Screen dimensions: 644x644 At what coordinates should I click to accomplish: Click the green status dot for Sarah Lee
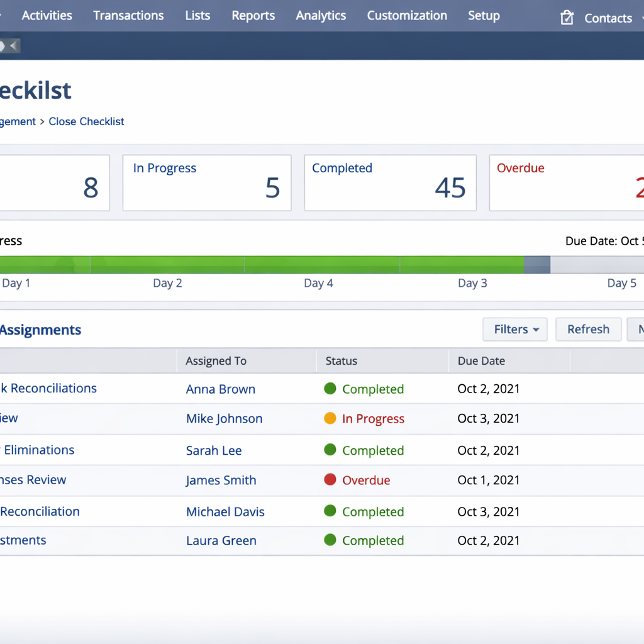(x=330, y=450)
